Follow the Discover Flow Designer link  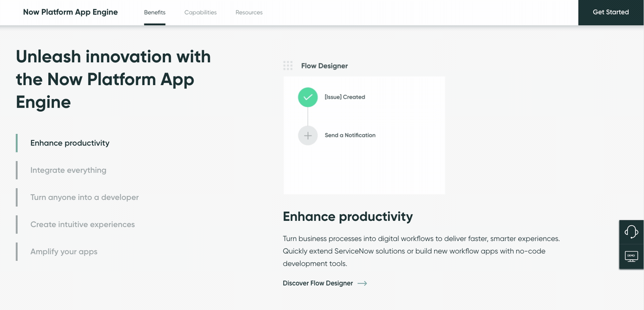pyautogui.click(x=318, y=283)
